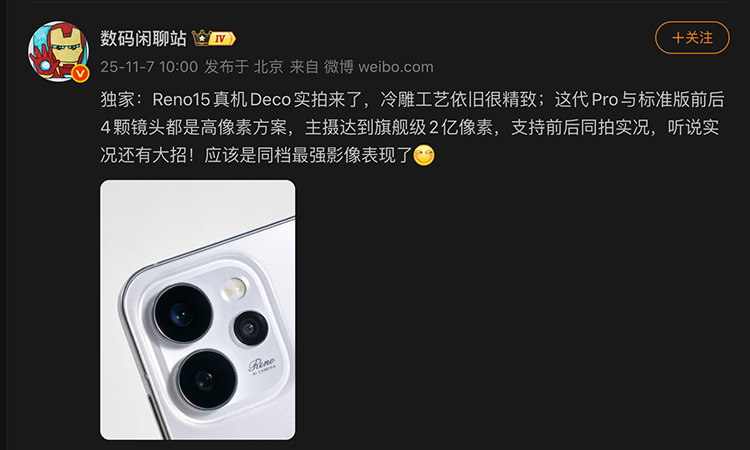The width and height of the screenshot is (750, 450).
Task: Open the 数码闲聊站 username link
Action: [143, 38]
